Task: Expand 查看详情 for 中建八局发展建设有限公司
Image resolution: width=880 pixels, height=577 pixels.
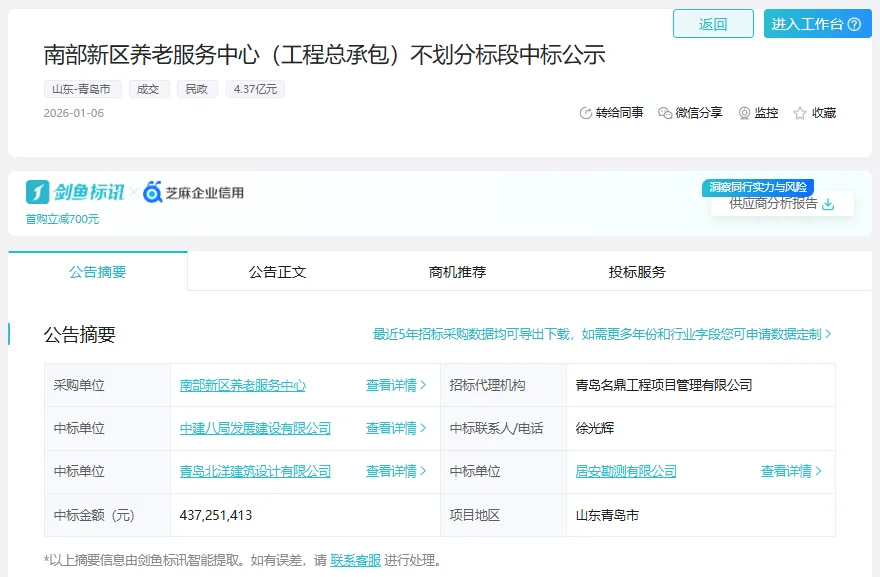Action: pyautogui.click(x=396, y=428)
